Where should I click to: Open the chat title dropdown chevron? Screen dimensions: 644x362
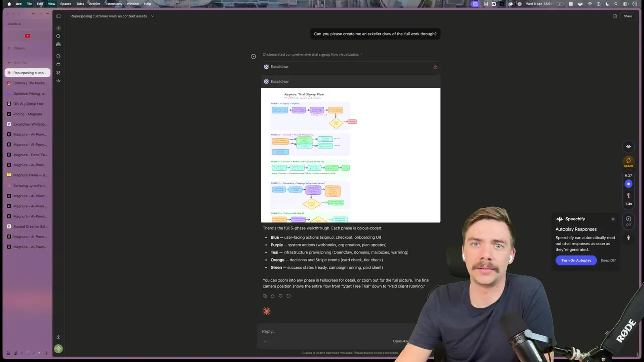153,16
